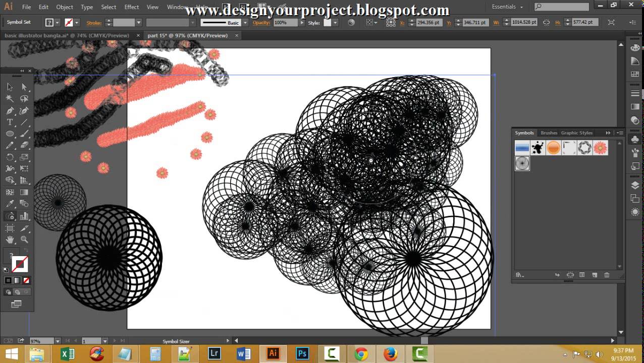Screen dimensions: 644x363
Task: Select the Selection tool arrow
Action: 10,87
